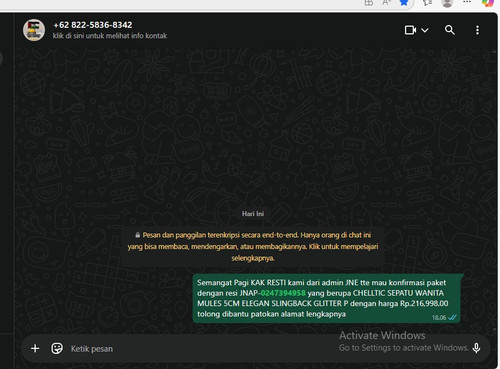Record a voice message with microphone
Screen dimensions: 500x369
click(x=476, y=348)
